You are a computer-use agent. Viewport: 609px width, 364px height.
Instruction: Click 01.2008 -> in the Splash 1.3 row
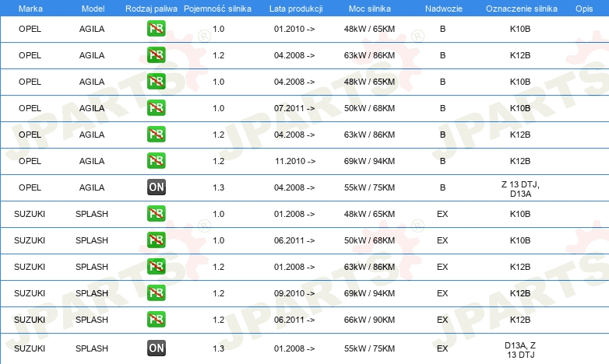(294, 348)
